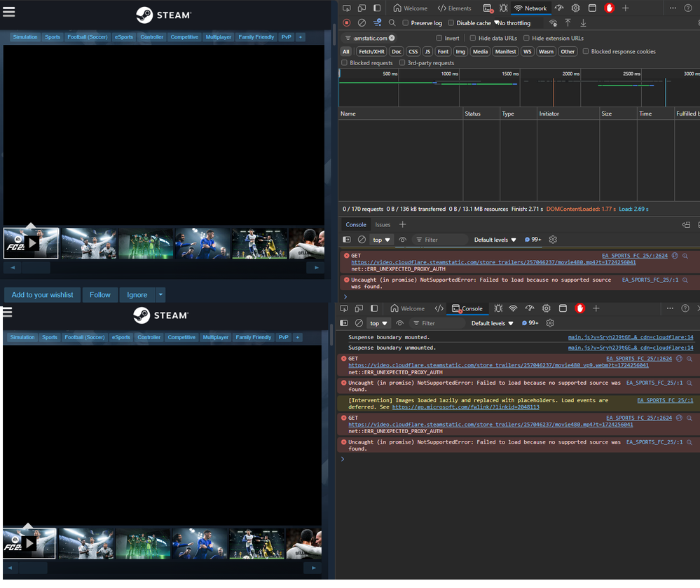Open more options ellipsis in lower DevTools

tap(670, 308)
